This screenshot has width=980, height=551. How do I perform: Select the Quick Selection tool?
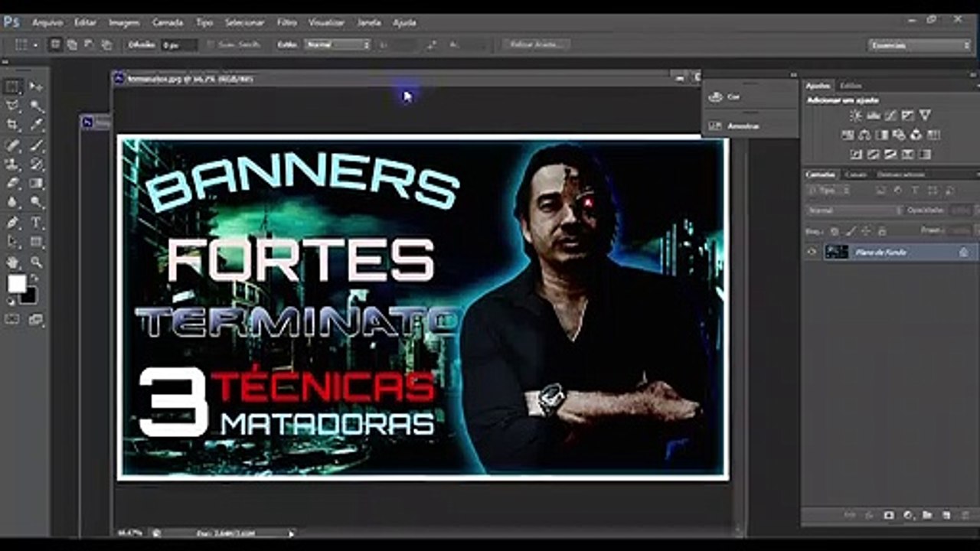pyautogui.click(x=36, y=106)
